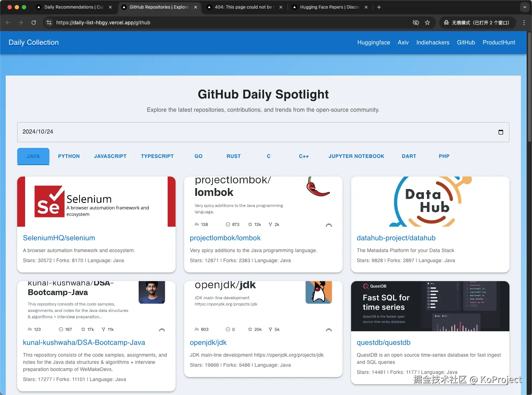532x395 pixels.
Task: Open the incognito window indicator
Action: (477, 23)
